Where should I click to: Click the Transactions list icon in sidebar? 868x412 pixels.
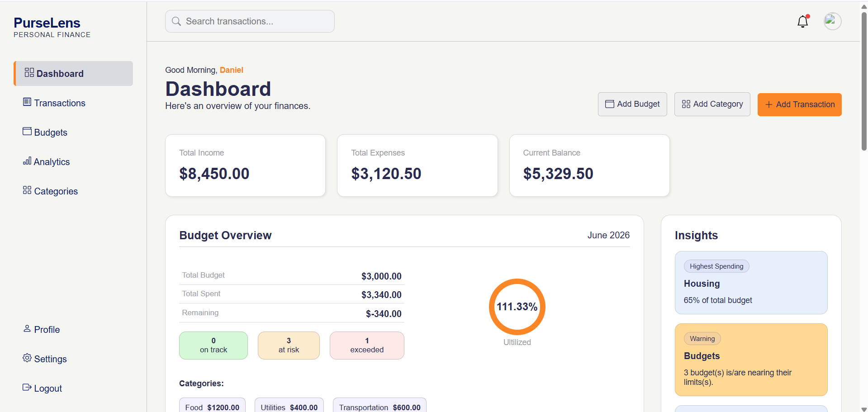point(27,102)
